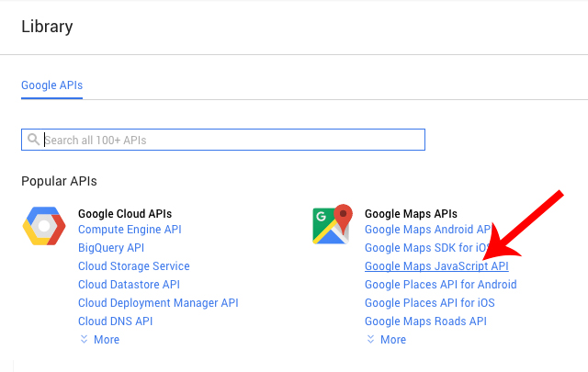
Task: Click the Google Cloud APIs heading
Action: pyautogui.click(x=125, y=214)
